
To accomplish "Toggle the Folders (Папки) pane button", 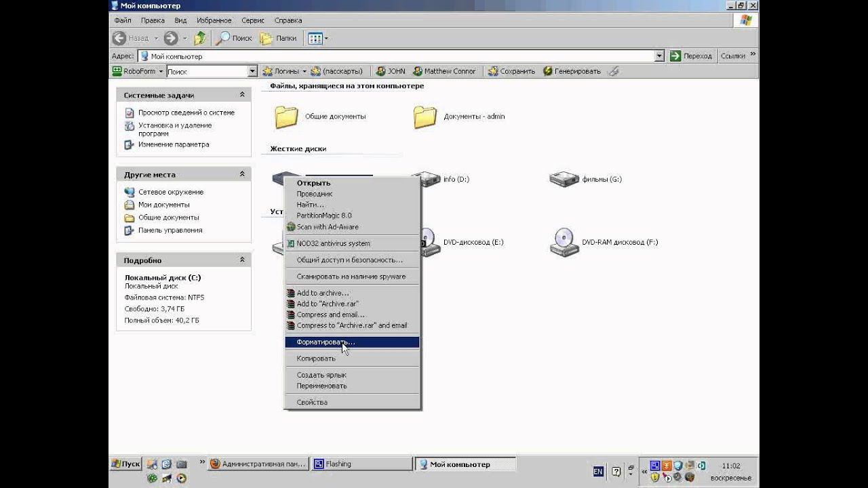I will (279, 39).
